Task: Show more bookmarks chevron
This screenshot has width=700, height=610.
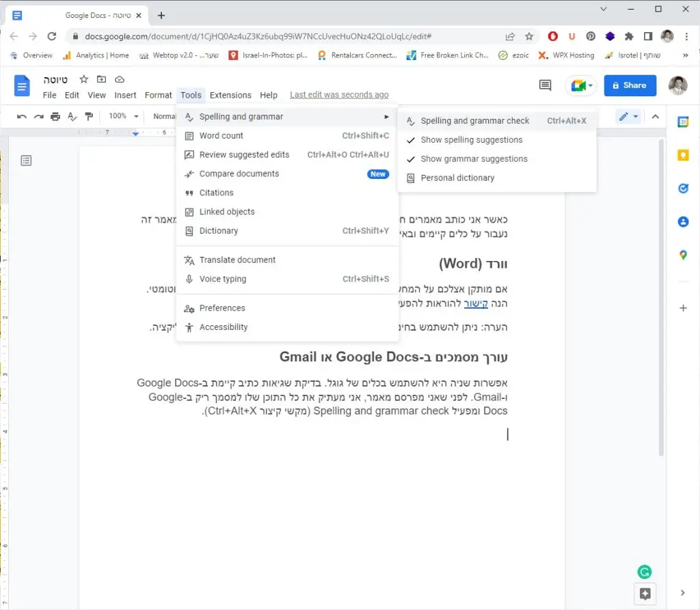Action: pyautogui.click(x=685, y=55)
